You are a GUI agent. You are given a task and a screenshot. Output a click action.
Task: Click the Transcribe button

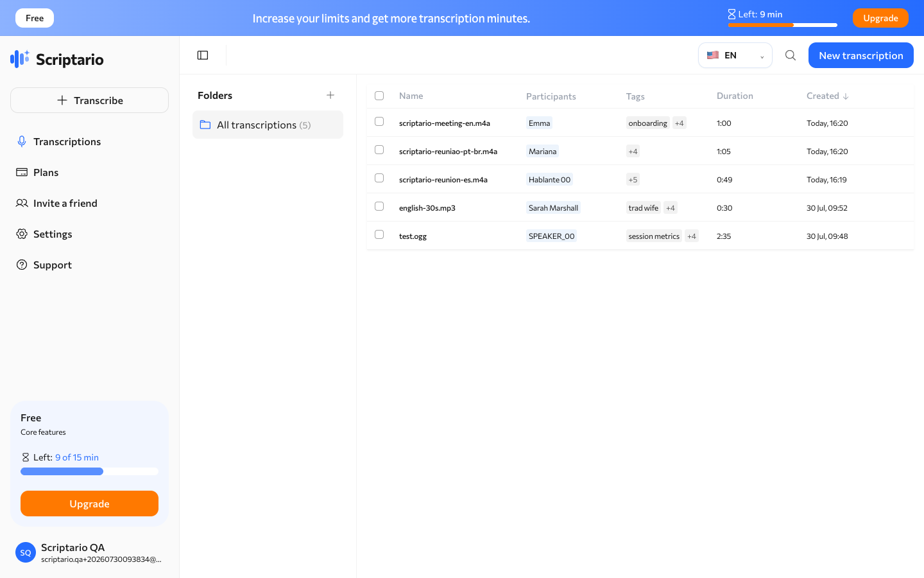coord(89,100)
